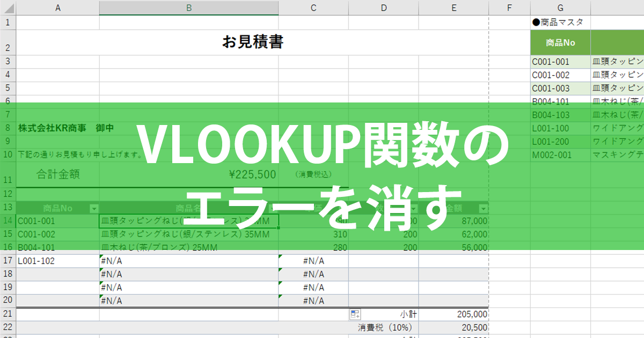Click the お見積書 title cell
644x338 pixels.
click(x=253, y=42)
